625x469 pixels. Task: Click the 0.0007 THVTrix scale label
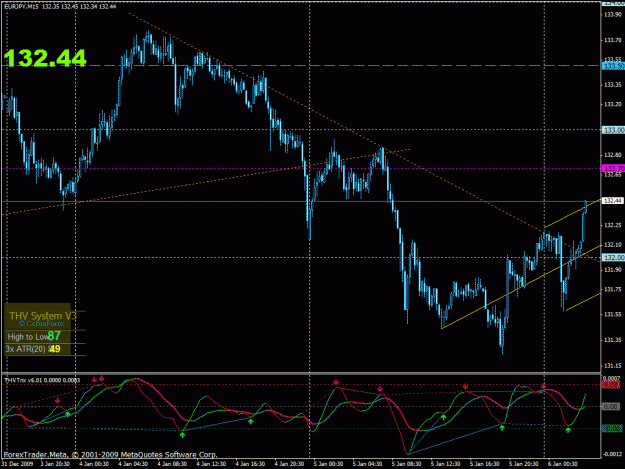(x=612, y=378)
